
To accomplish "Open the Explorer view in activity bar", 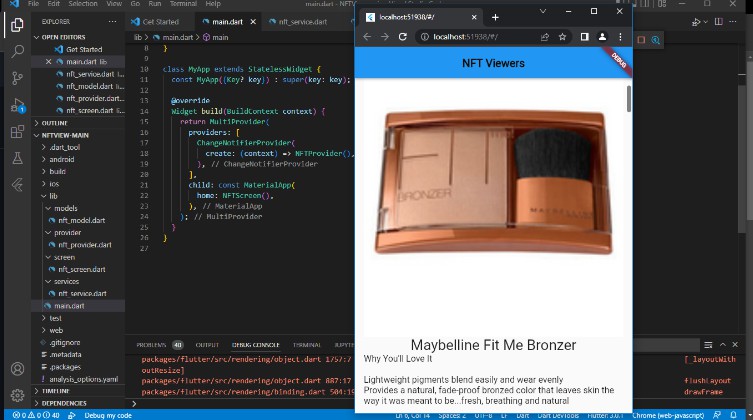I will [x=17, y=24].
